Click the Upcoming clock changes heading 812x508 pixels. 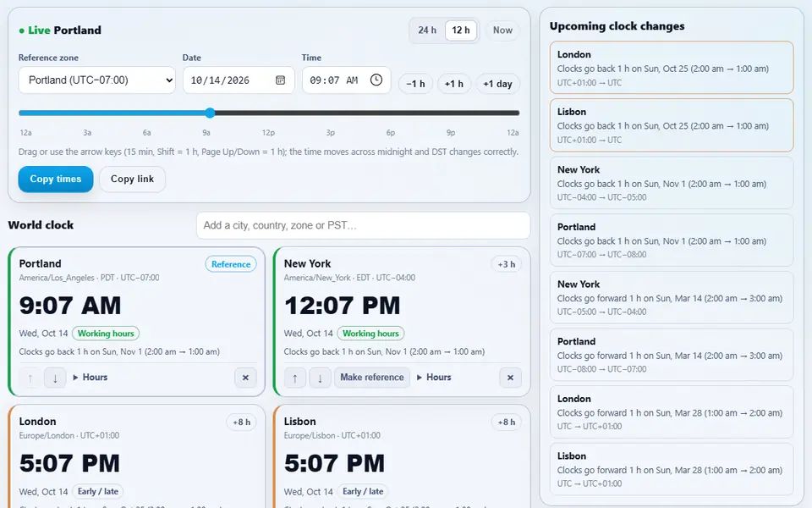(x=617, y=26)
